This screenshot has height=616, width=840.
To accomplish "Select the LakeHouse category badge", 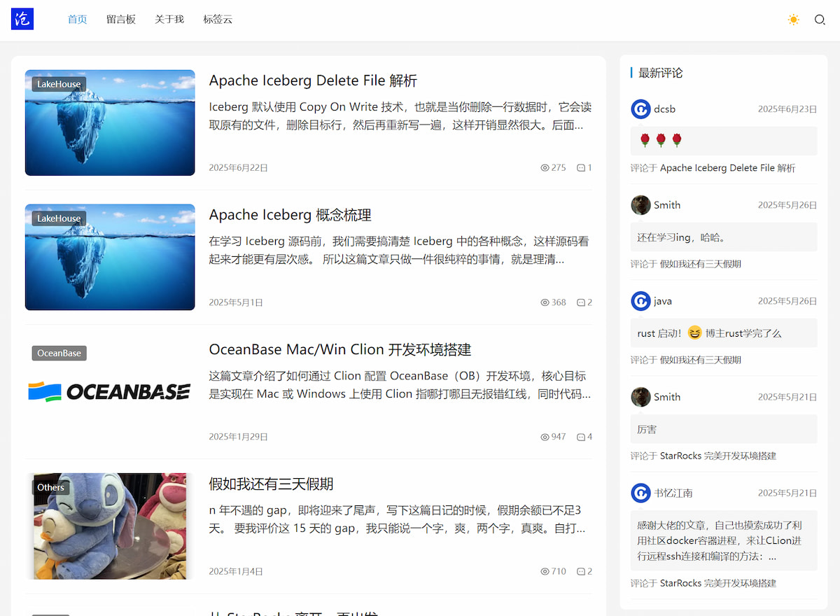I will tap(58, 83).
